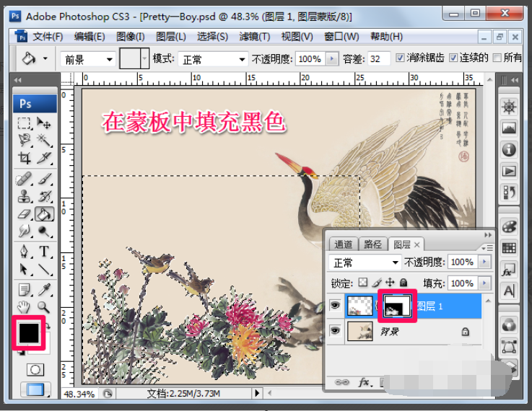Select the Clone Stamp tool

pyautogui.click(x=24, y=196)
